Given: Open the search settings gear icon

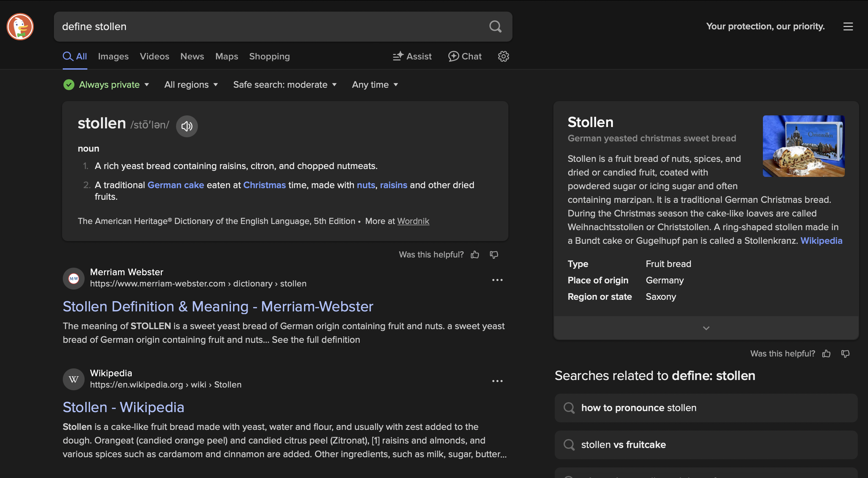Looking at the screenshot, I should (x=503, y=56).
